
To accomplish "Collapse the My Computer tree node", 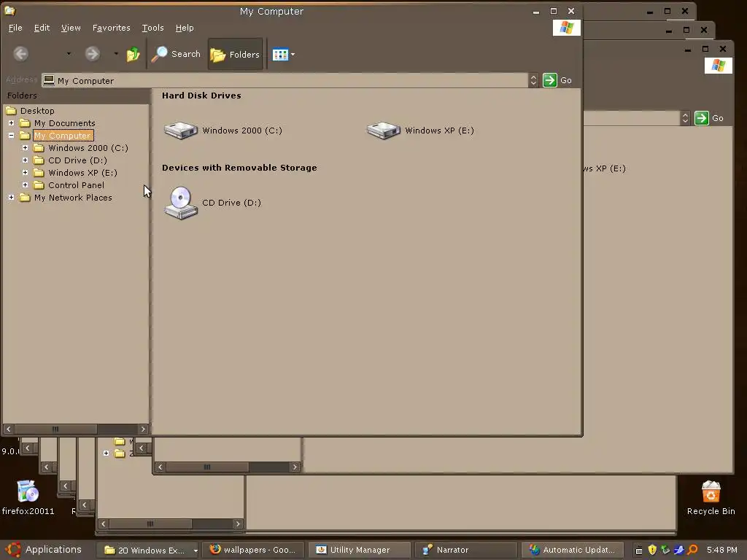I will 11,135.
